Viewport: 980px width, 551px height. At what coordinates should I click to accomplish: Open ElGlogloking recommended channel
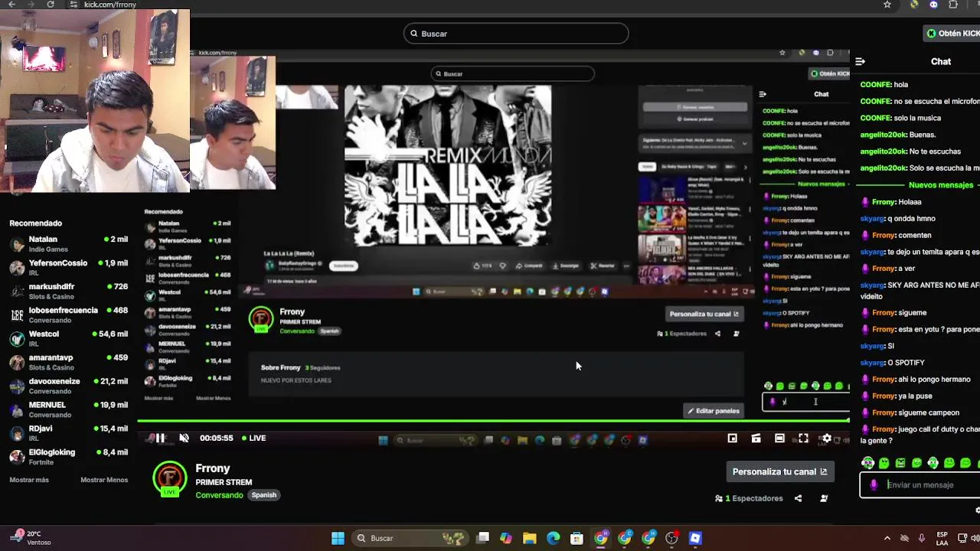[x=69, y=457]
